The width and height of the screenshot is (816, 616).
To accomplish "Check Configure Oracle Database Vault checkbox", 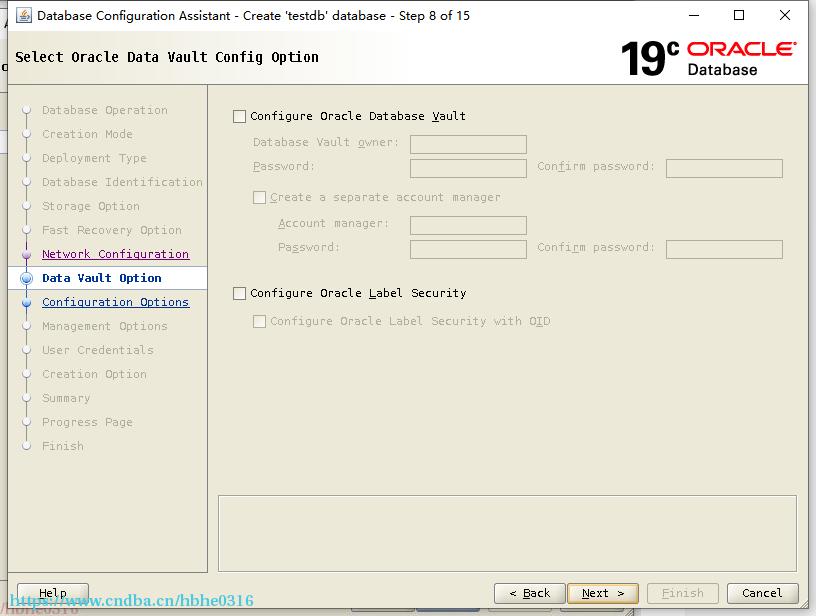I will 239,116.
